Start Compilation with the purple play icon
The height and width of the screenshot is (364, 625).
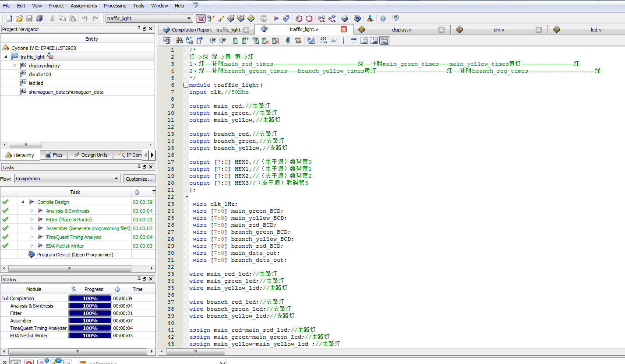click(x=276, y=18)
